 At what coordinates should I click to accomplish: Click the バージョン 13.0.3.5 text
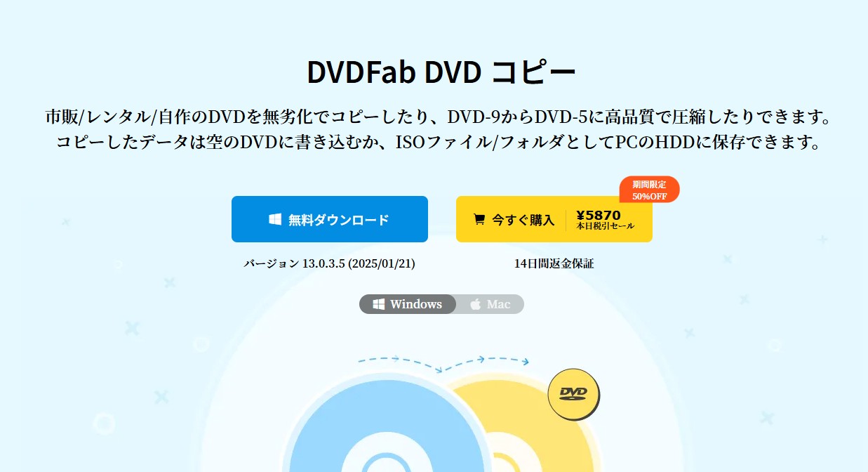330,264
